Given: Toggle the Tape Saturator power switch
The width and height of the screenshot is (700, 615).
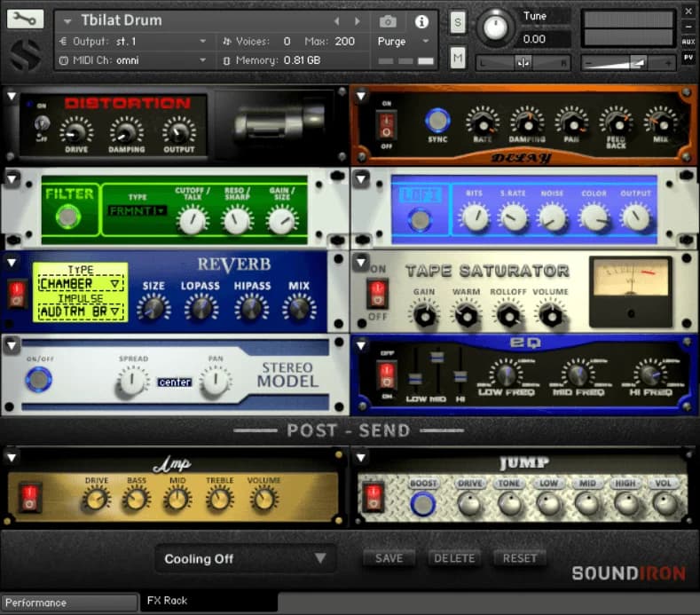Looking at the screenshot, I should [x=379, y=295].
